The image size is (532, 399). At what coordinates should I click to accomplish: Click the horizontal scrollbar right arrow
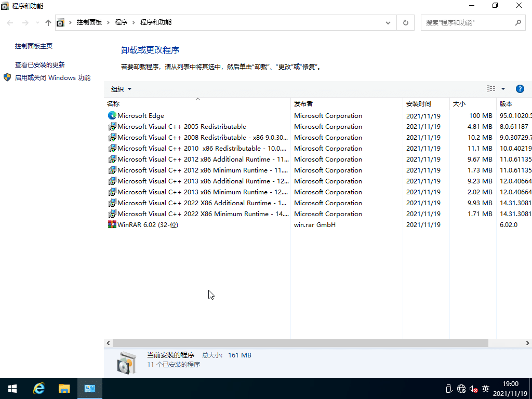(528, 343)
